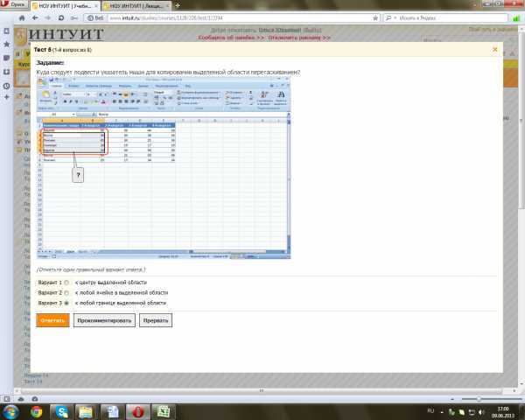The width and height of the screenshot is (525, 420).
Task: Reload the current page
Action: 61,17
